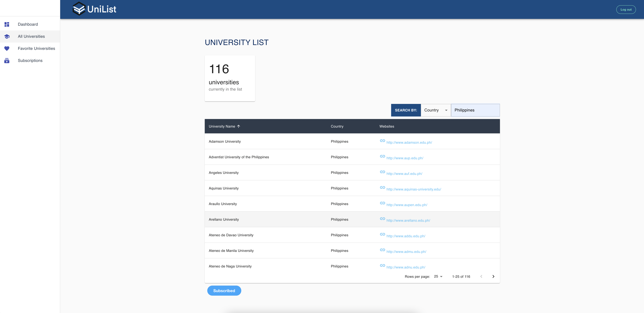
Task: Click the Websites column header
Action: tap(386, 126)
